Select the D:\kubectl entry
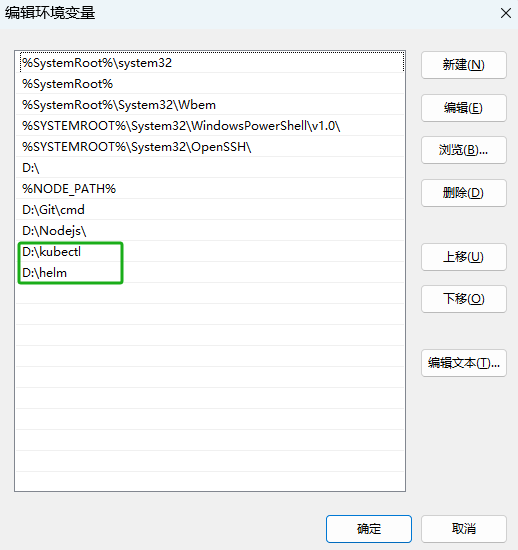Image resolution: width=518 pixels, height=550 pixels. coord(210,252)
